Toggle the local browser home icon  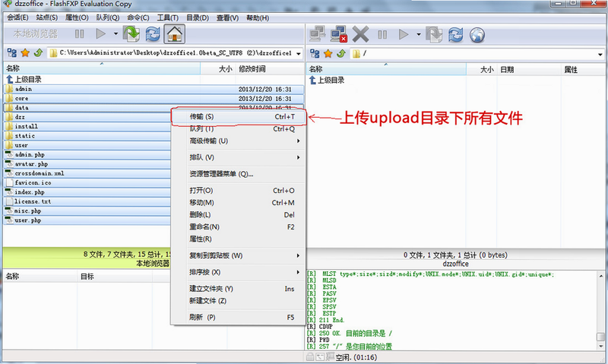pyautogui.click(x=175, y=34)
